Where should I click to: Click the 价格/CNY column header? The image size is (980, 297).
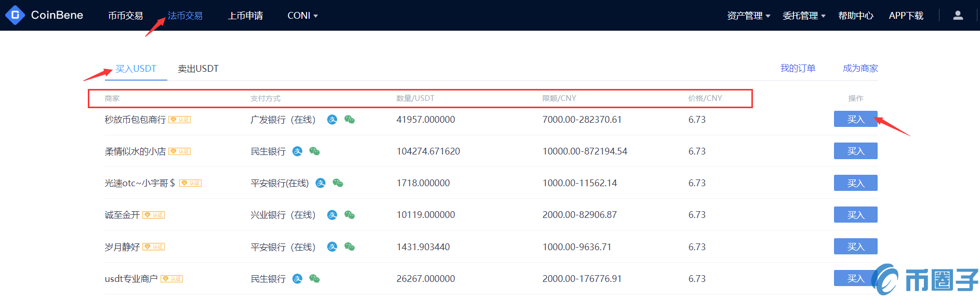pos(705,98)
